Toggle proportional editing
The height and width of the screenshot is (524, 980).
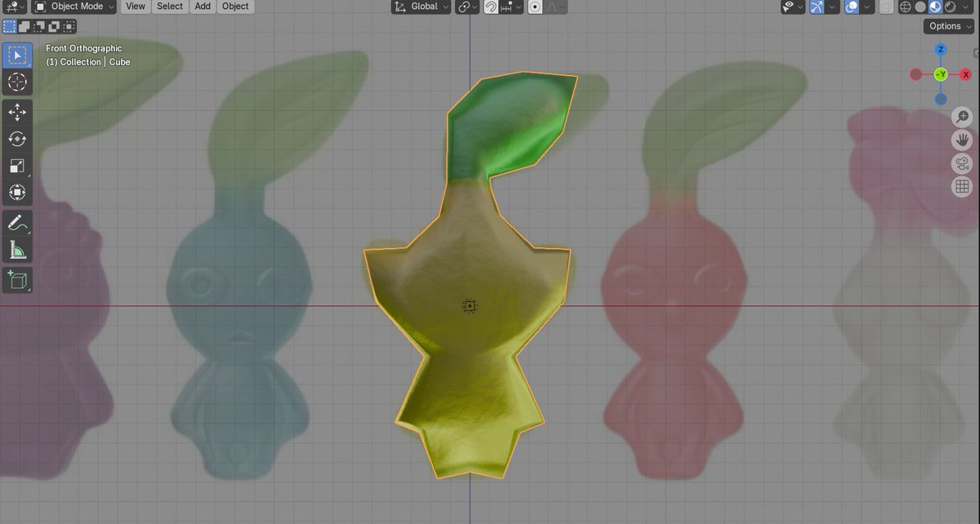(x=535, y=7)
